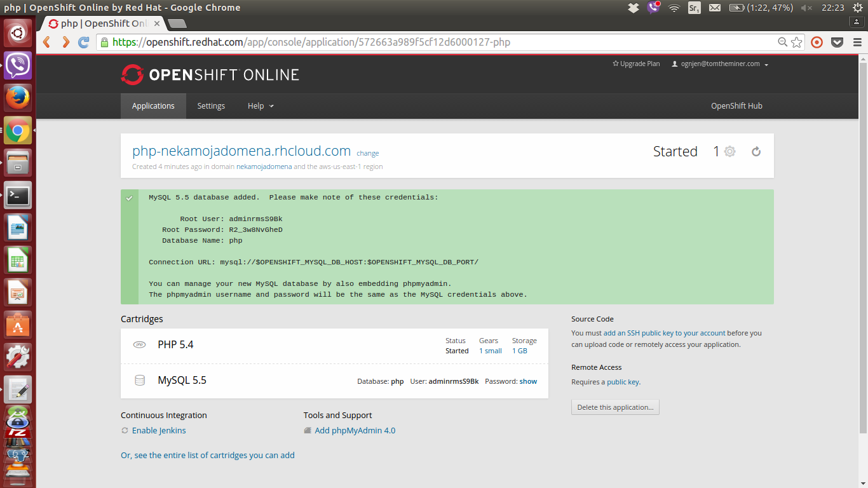
Task: Click the gear icon next to Started
Action: pyautogui.click(x=729, y=151)
